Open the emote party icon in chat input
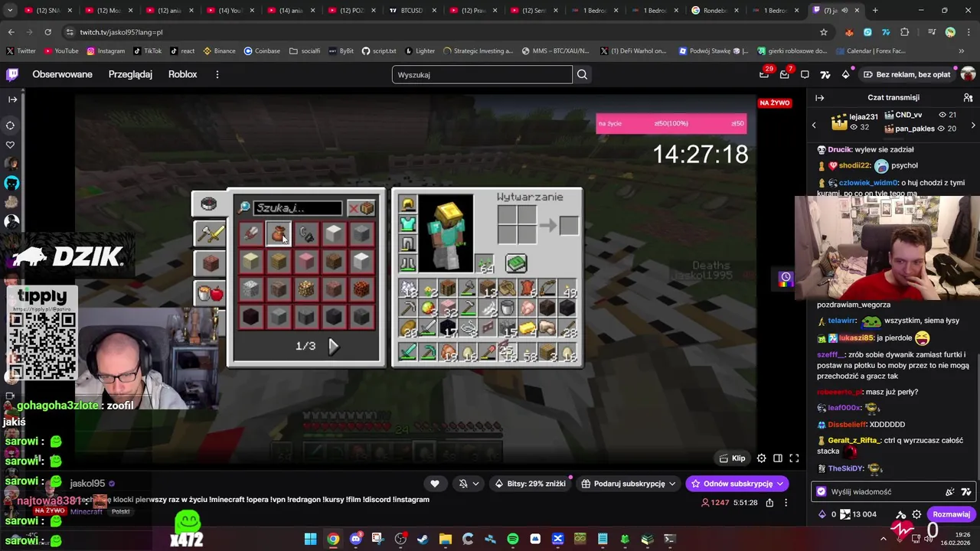The height and width of the screenshot is (551, 980). click(949, 492)
